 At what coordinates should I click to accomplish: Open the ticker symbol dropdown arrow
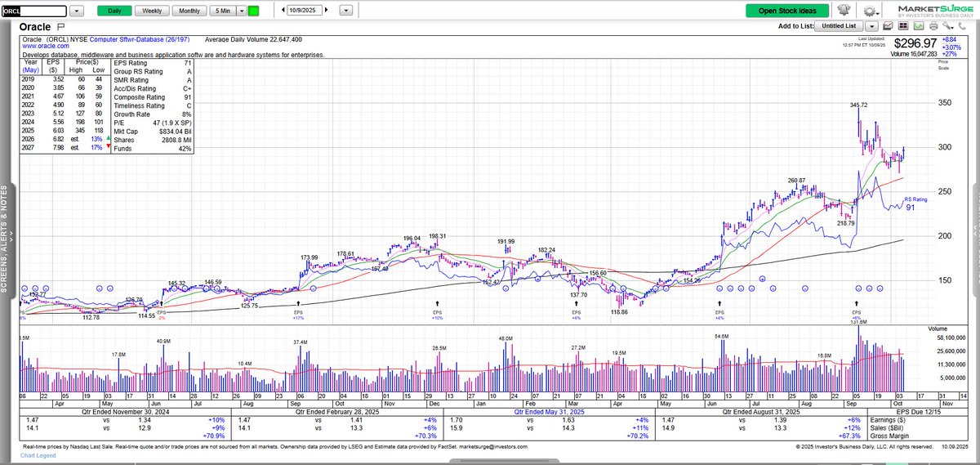[x=77, y=11]
